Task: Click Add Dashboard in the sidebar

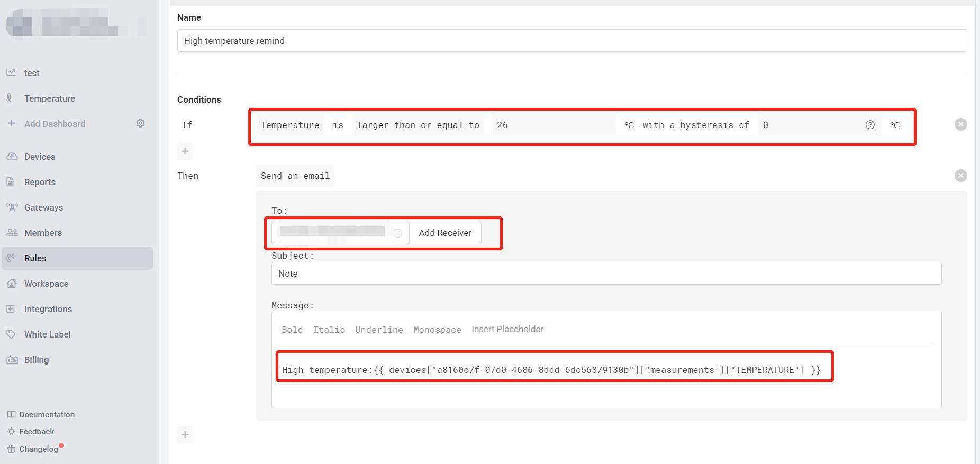Action: [x=55, y=124]
